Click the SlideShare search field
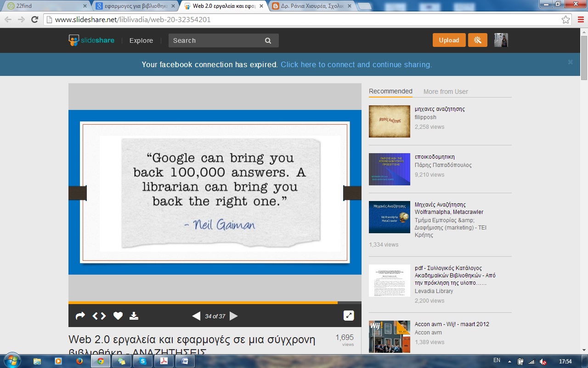Image resolution: width=588 pixels, height=368 pixels. pyautogui.click(x=224, y=40)
